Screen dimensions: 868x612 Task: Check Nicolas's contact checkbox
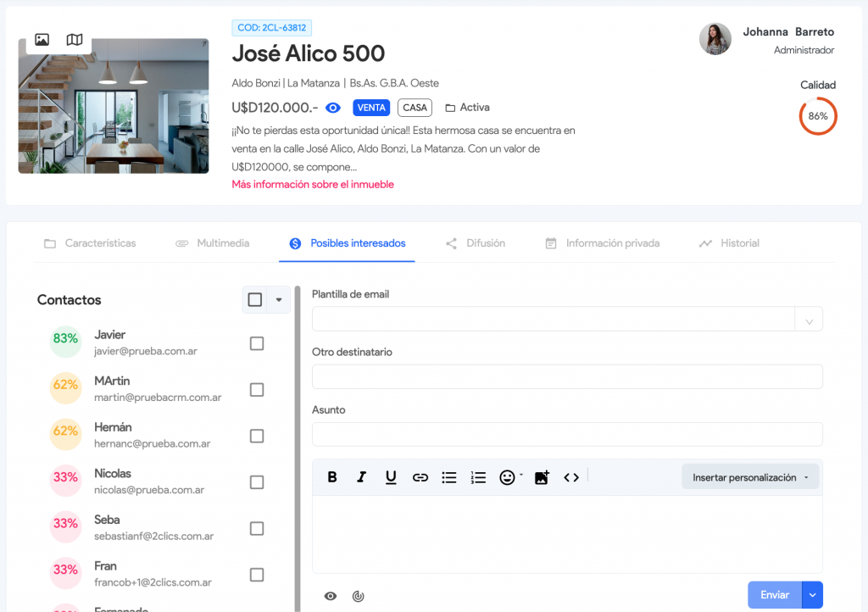pos(256,482)
